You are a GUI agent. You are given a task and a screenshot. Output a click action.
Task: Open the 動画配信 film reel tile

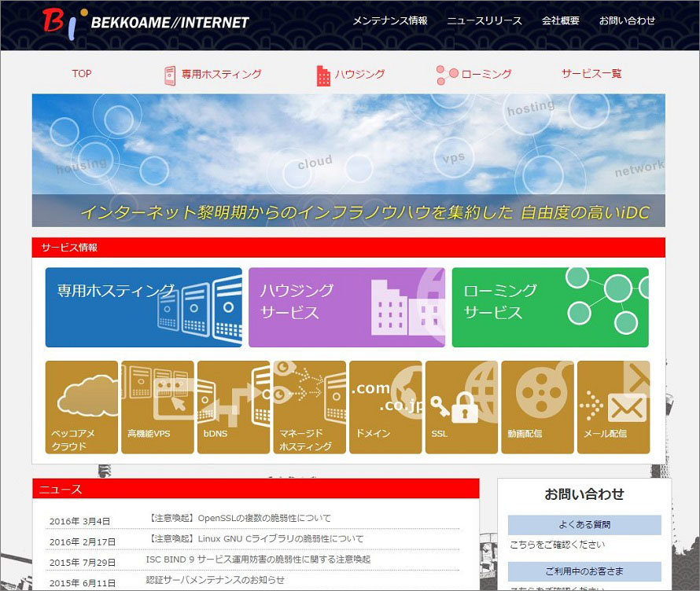pyautogui.click(x=537, y=407)
